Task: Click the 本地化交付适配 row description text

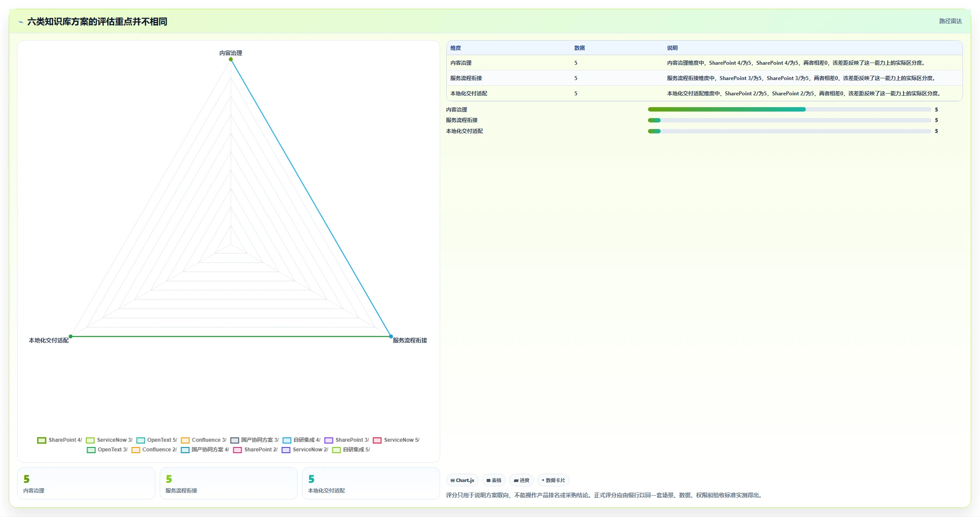Action: (804, 94)
